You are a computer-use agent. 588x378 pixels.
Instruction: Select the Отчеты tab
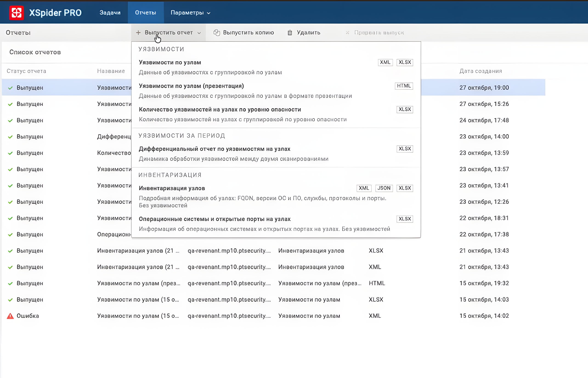pyautogui.click(x=146, y=13)
